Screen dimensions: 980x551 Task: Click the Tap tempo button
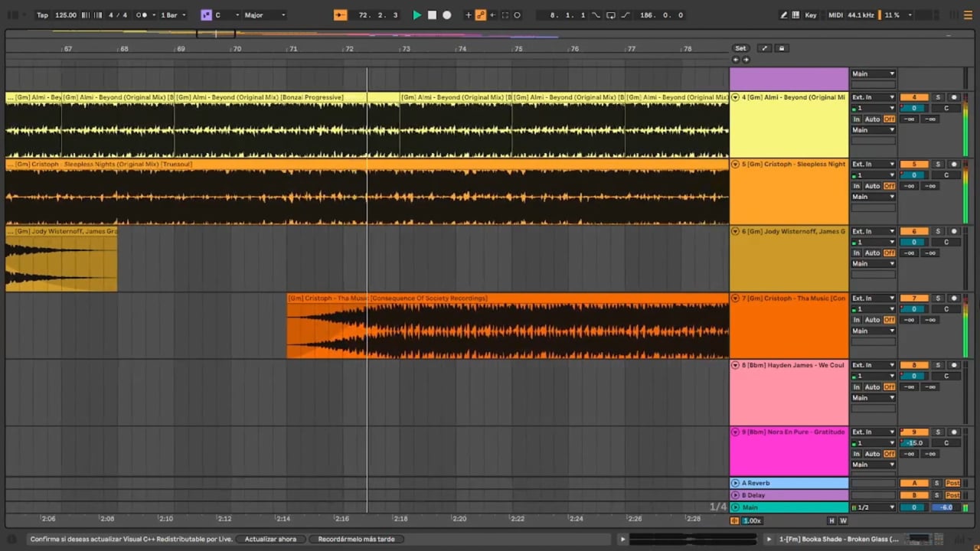(42, 15)
